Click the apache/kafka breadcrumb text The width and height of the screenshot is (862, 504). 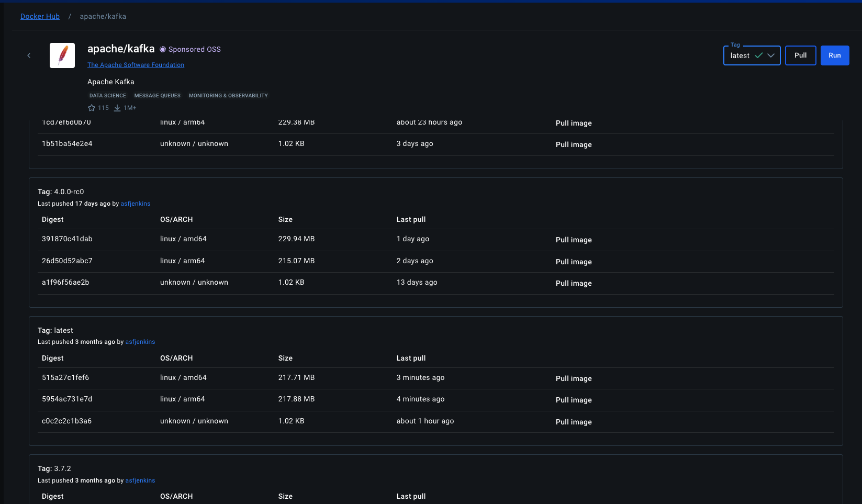103,16
